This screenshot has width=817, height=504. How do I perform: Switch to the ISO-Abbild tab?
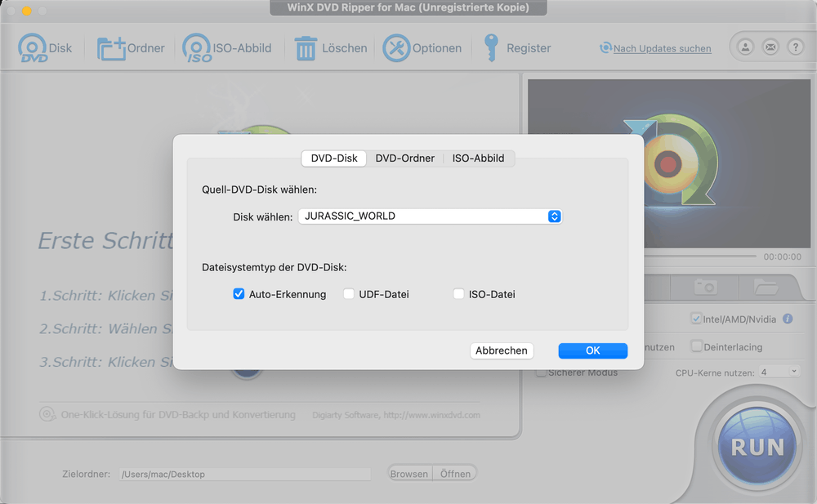[x=478, y=158]
